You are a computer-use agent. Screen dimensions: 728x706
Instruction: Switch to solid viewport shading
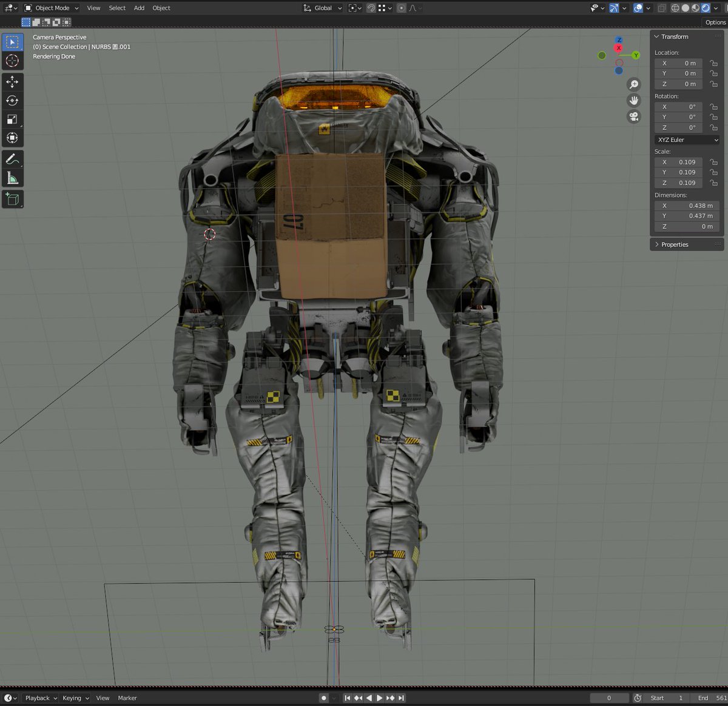pyautogui.click(x=686, y=8)
